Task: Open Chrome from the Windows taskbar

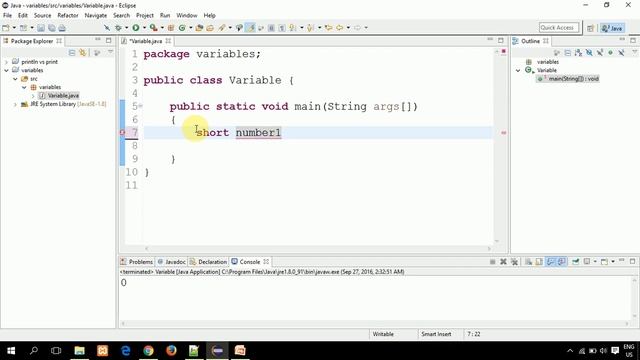Action: pos(148,350)
